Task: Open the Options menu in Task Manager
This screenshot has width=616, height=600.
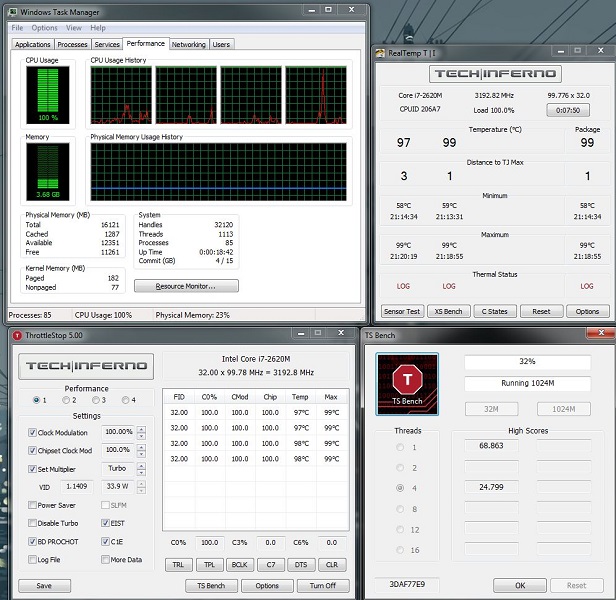Action: coord(44,28)
